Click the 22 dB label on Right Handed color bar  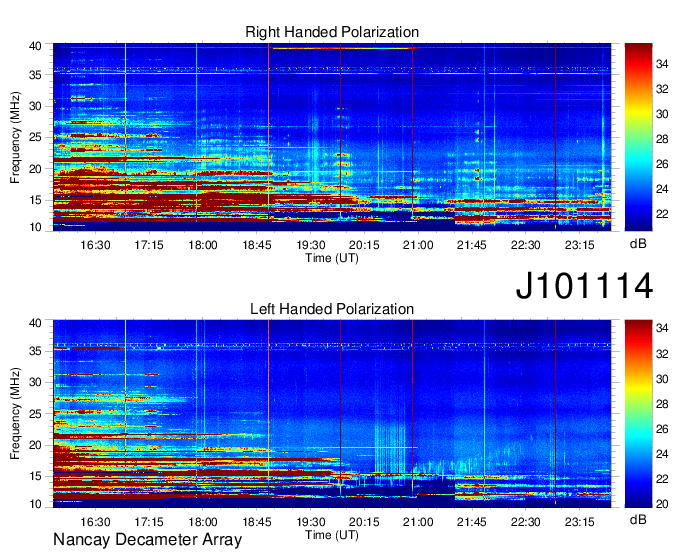662,214
